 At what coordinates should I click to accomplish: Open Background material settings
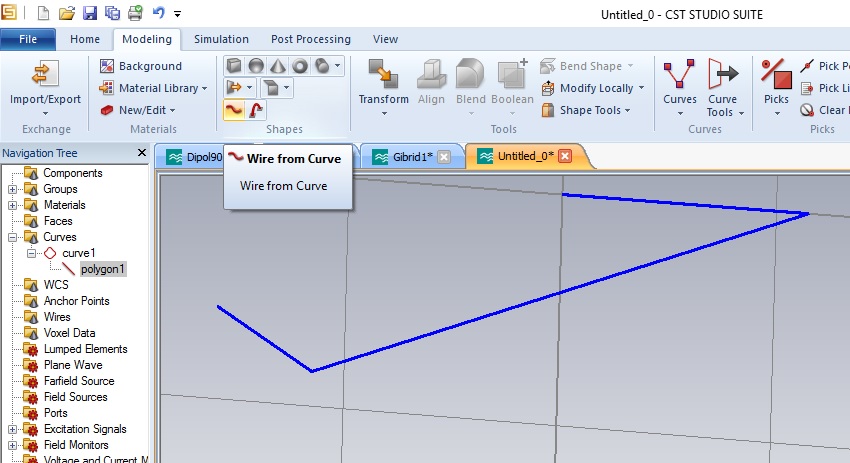tap(141, 66)
